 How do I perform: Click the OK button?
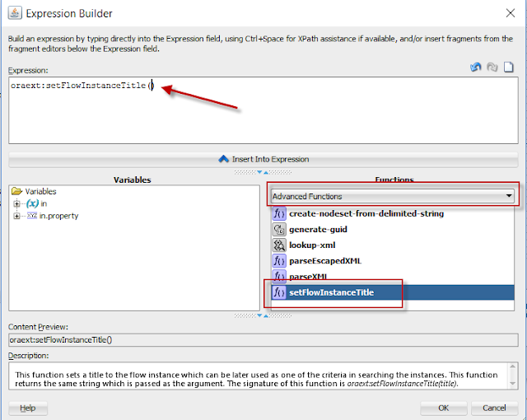click(x=443, y=408)
